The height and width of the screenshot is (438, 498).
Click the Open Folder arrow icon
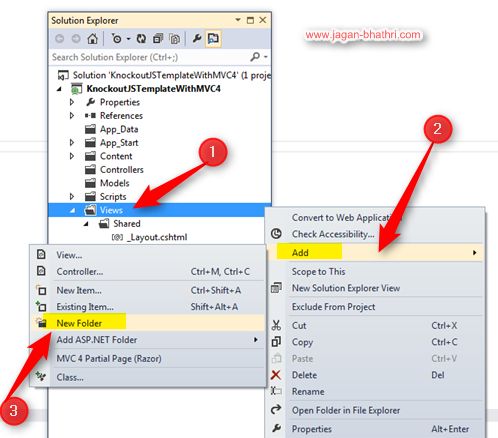pos(276,409)
